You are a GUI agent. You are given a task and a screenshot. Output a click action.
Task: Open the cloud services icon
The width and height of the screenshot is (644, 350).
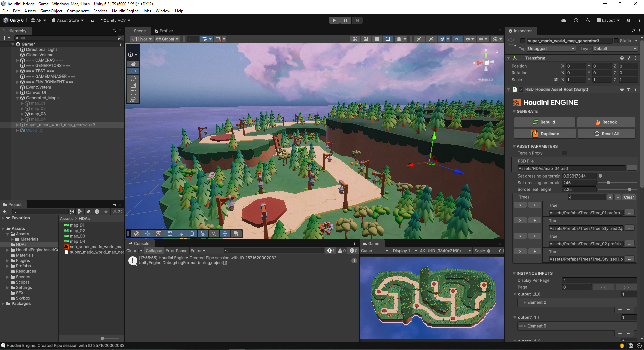(564, 20)
